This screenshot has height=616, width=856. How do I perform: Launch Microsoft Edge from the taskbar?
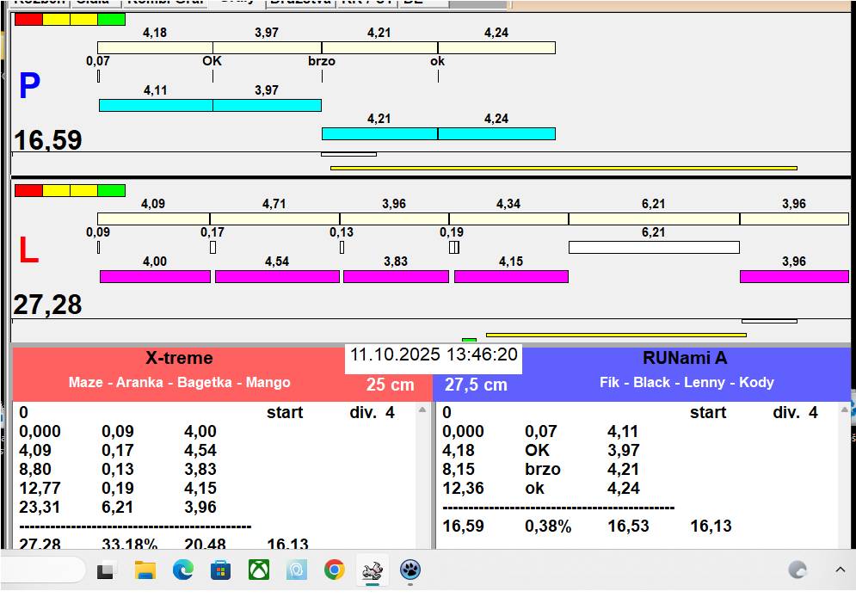[182, 570]
